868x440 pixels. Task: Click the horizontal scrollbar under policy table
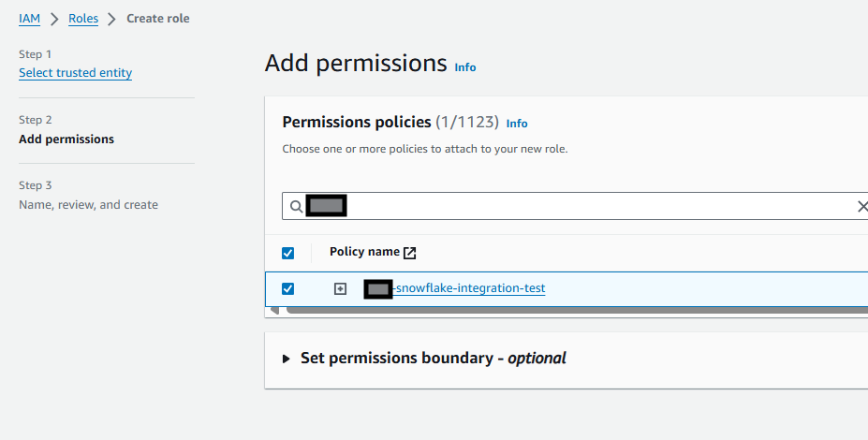577,311
